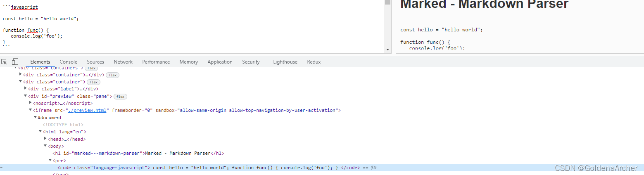644x175 pixels.
Task: Expand the div class="label" node
Action: click(x=26, y=88)
